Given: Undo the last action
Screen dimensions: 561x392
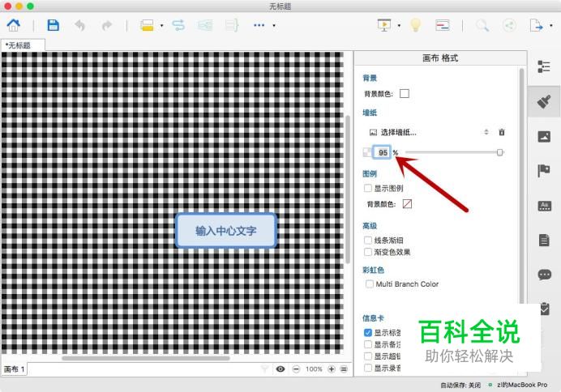Looking at the screenshot, I should 79,25.
